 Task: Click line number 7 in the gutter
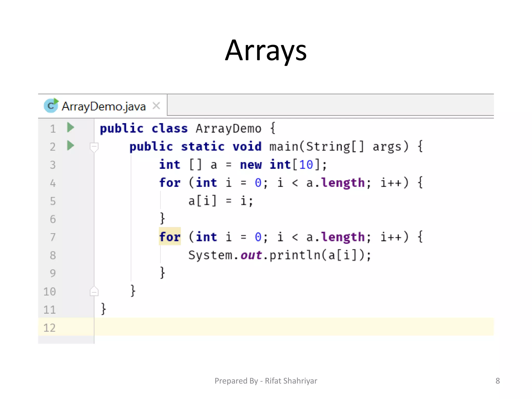tap(53, 237)
